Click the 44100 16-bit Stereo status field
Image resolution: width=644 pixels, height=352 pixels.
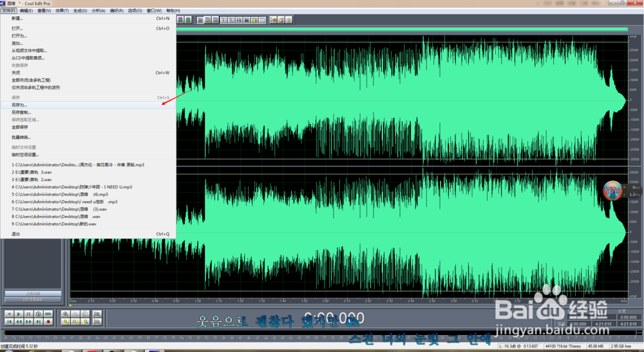pos(564,346)
